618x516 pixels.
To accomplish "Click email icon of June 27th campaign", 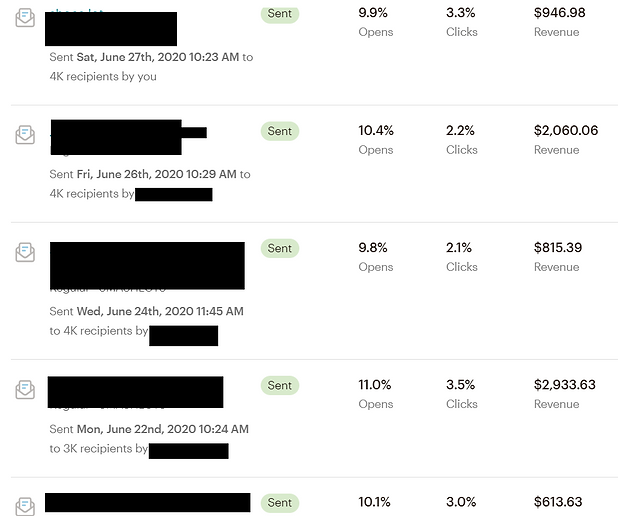I will click(25, 18).
